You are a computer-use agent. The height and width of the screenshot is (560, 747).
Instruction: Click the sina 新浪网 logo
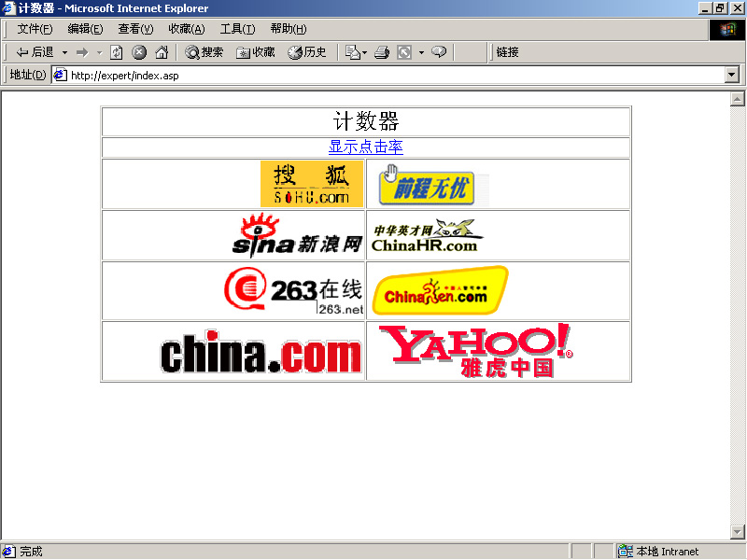[298, 235]
